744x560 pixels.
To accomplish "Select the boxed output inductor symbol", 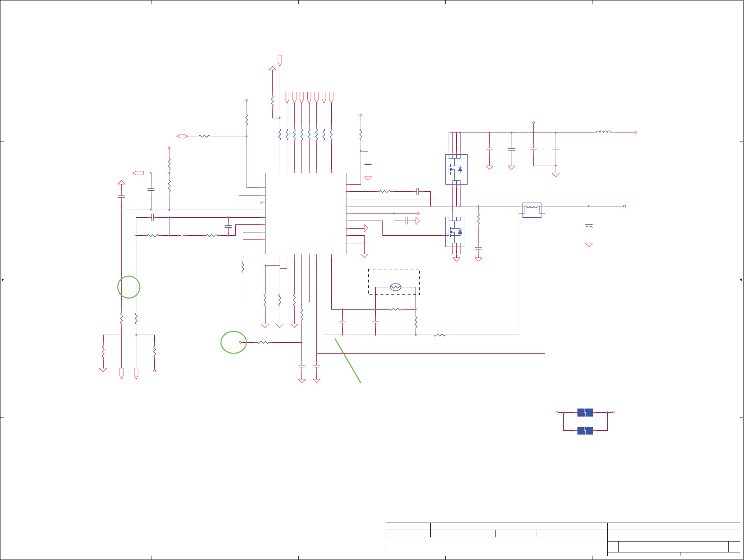I will tap(532, 210).
